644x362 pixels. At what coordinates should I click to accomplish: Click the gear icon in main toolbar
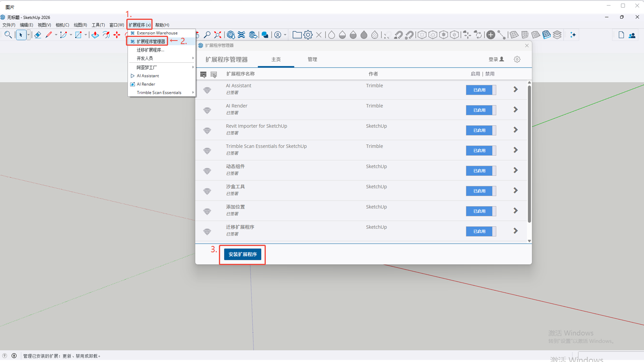[308, 35]
